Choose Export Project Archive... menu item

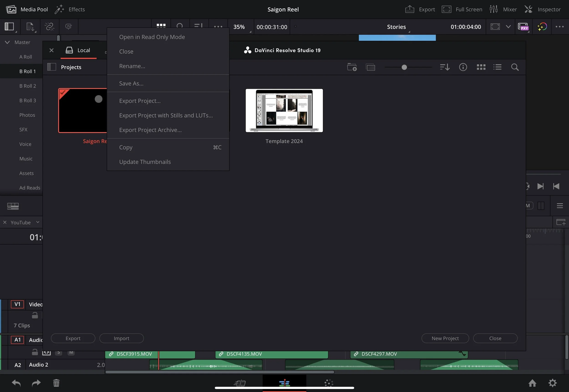pos(150,130)
